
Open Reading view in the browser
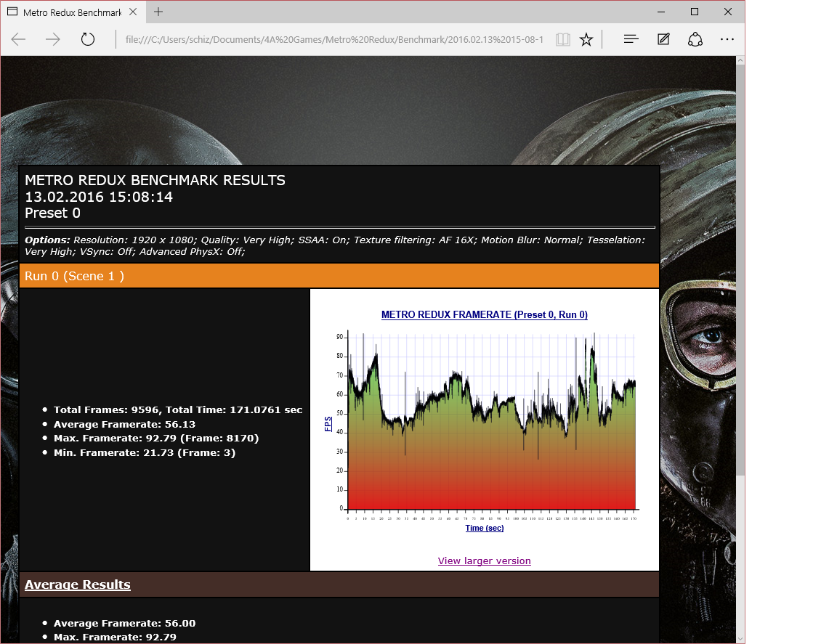[x=562, y=39]
